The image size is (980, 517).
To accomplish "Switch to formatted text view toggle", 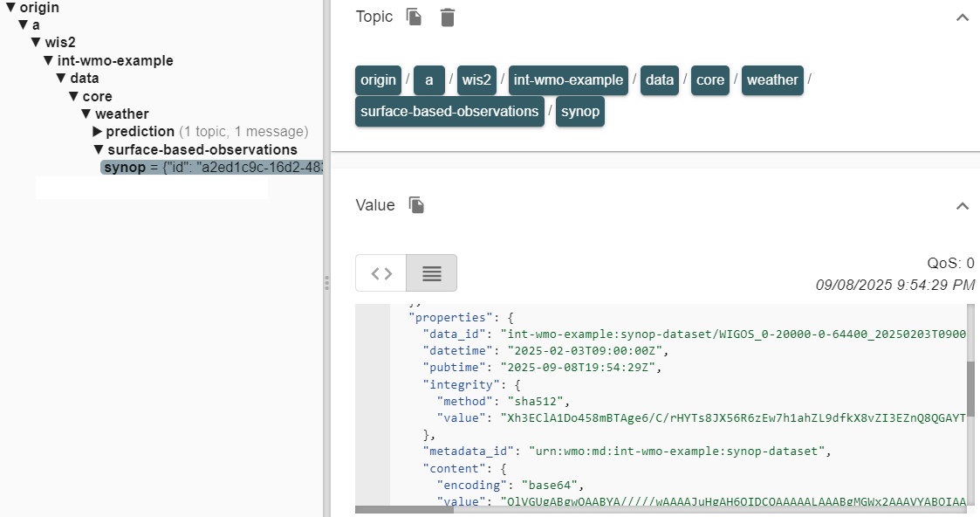I will coord(432,273).
